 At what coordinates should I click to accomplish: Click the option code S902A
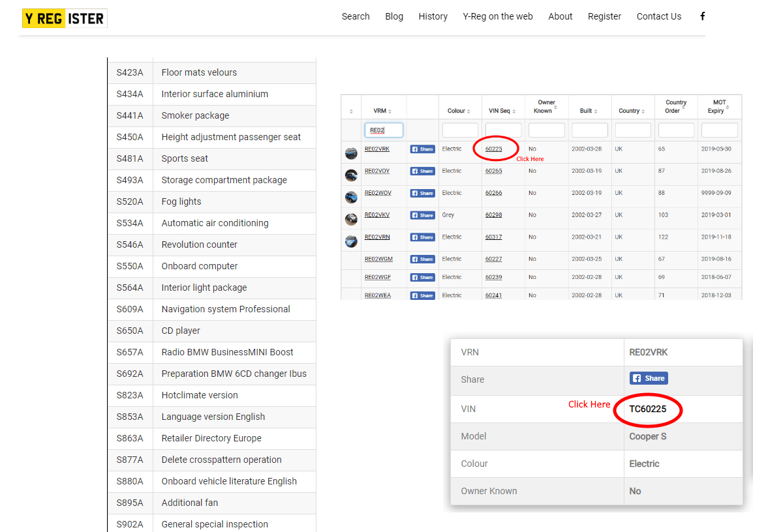click(130, 524)
